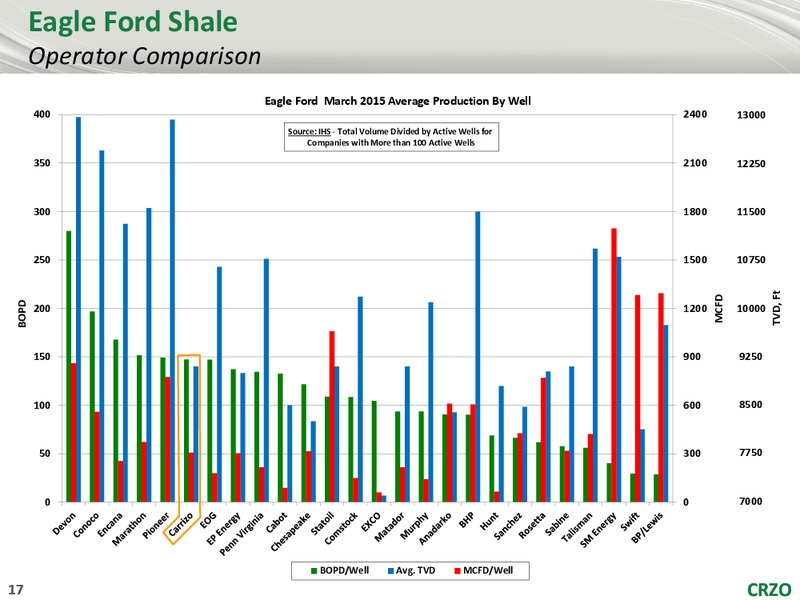Click the '2400' MCFD axis value
This screenshot has width=800, height=600.
point(695,114)
